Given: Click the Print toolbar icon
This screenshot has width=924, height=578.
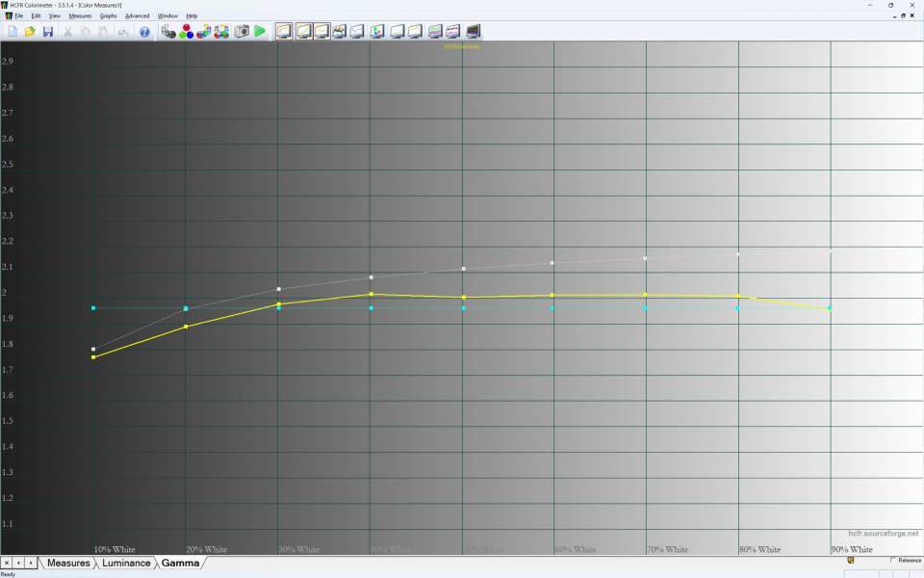Looking at the screenshot, I should (x=123, y=31).
